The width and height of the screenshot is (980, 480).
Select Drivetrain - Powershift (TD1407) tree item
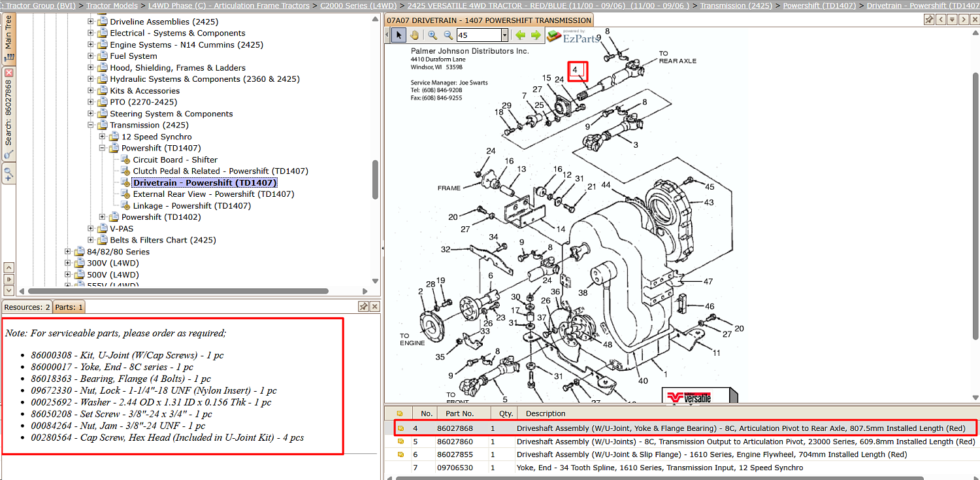(x=204, y=182)
